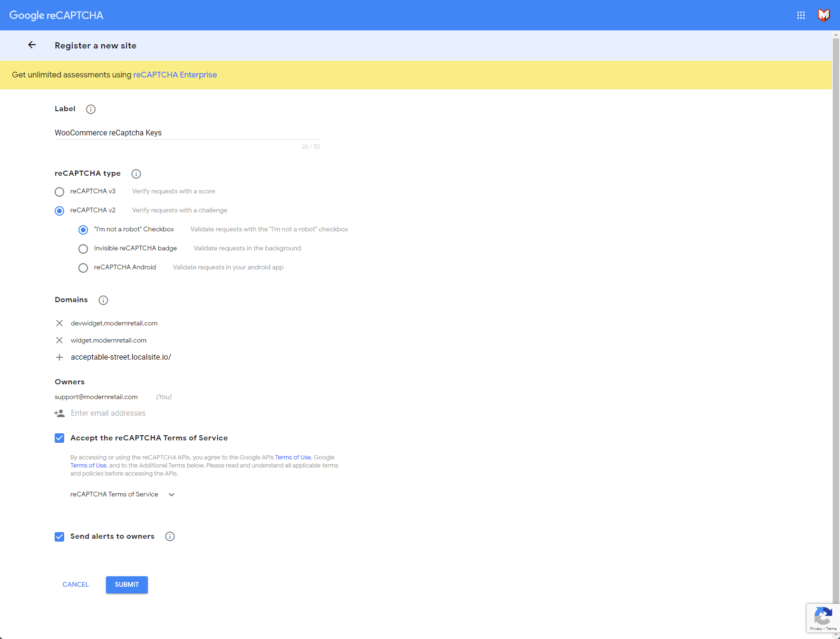This screenshot has height=639, width=840.
Task: Click the new domain input field
Action: pos(195,357)
